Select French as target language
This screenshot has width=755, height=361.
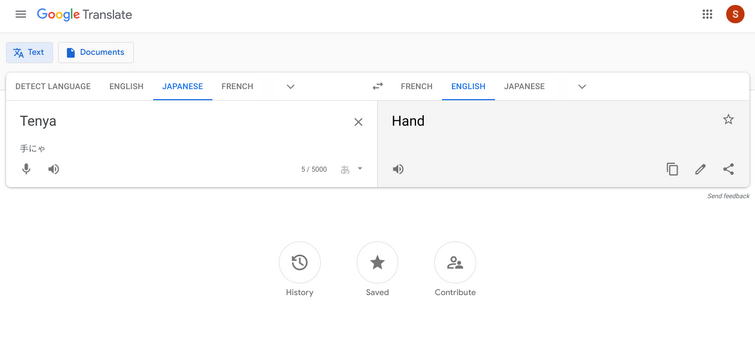click(x=417, y=87)
